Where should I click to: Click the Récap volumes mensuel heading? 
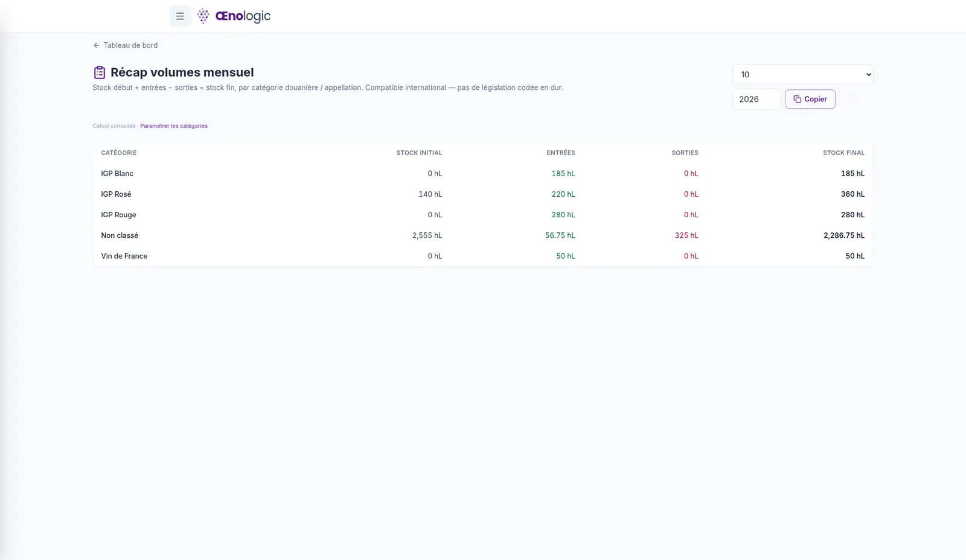[182, 72]
